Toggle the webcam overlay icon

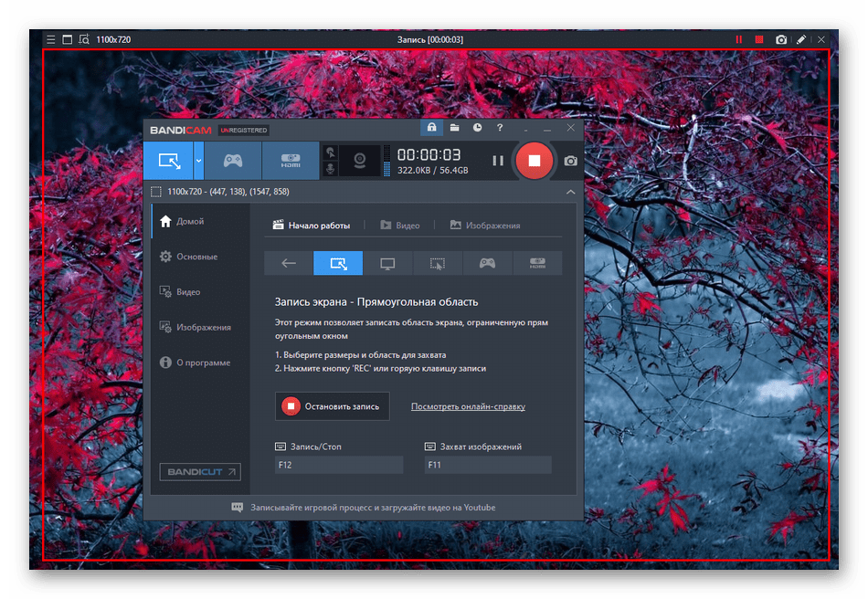click(360, 161)
